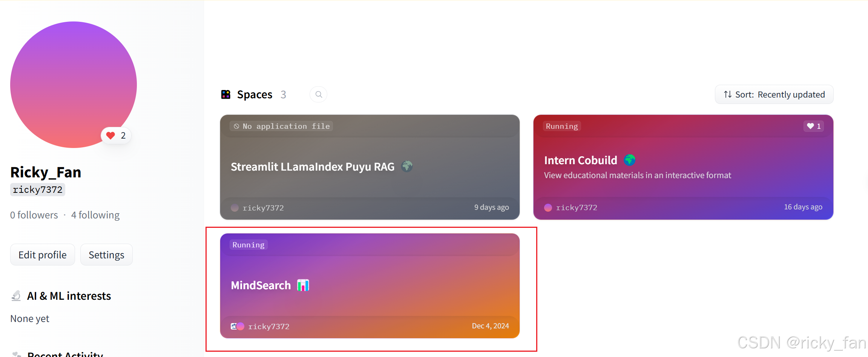The width and height of the screenshot is (868, 357).
Task: Click ricky7372 avatar dot on Streamlit card
Action: click(x=235, y=208)
